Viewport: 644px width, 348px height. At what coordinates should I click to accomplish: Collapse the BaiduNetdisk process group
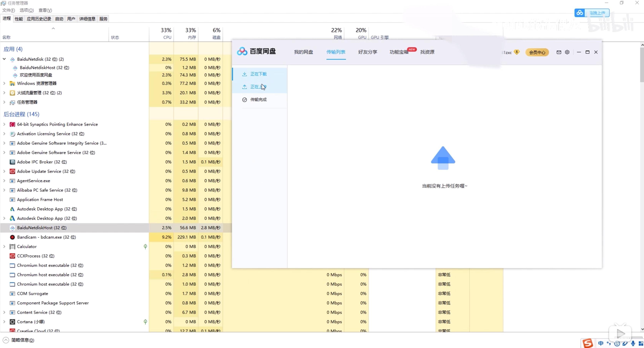[4, 59]
